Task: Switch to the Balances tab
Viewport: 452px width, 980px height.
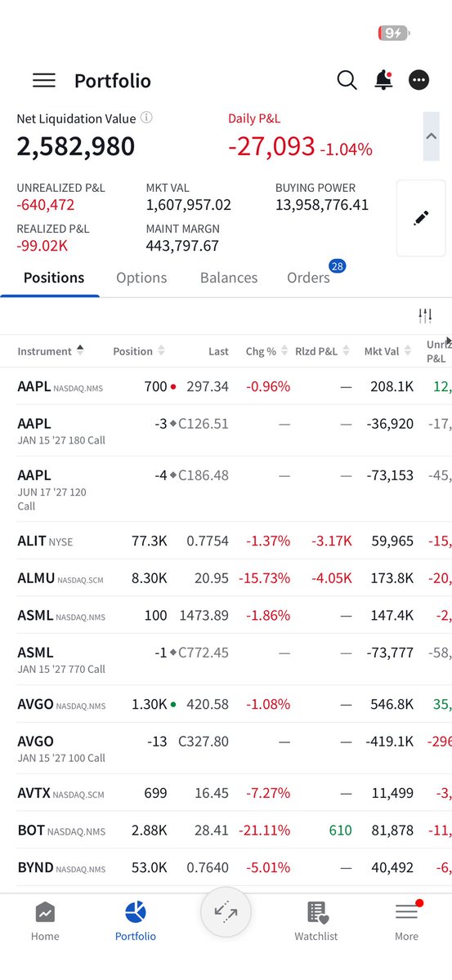Action: (229, 278)
